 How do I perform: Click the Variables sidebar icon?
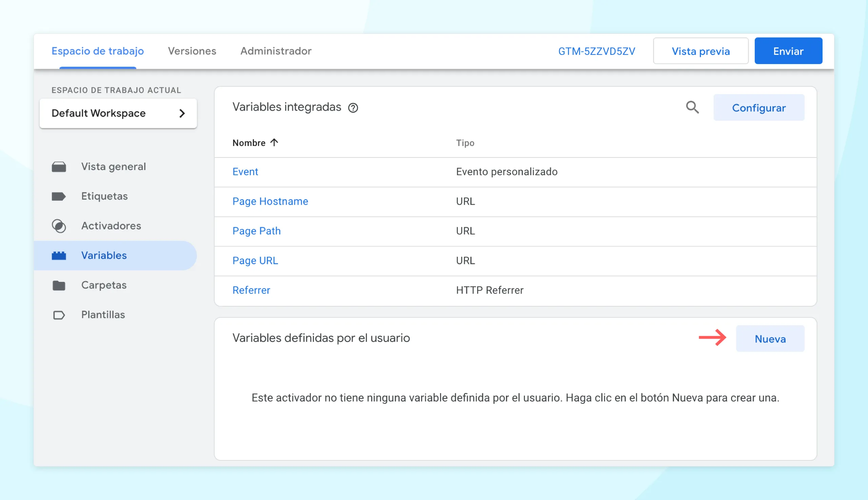coord(60,255)
